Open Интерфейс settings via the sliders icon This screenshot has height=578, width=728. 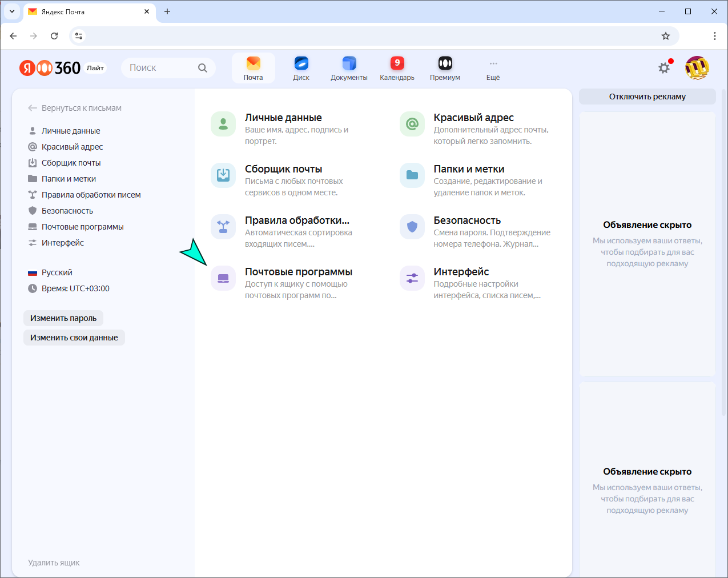click(x=412, y=278)
